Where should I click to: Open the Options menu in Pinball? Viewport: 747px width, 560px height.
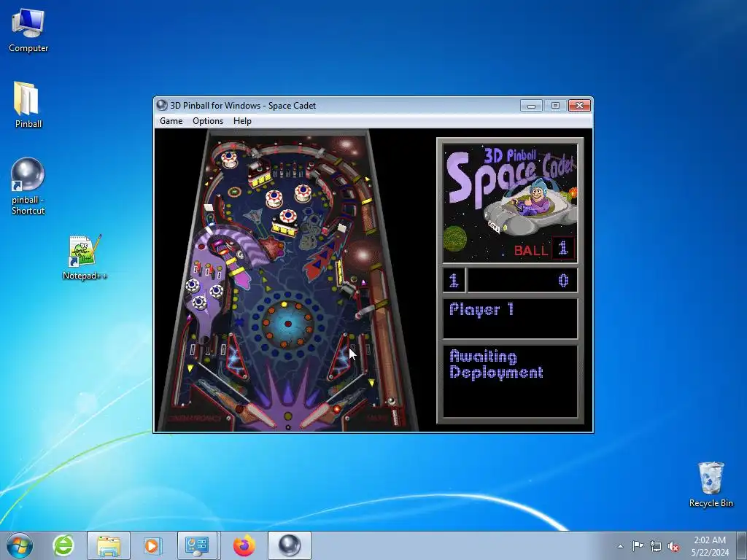(208, 121)
